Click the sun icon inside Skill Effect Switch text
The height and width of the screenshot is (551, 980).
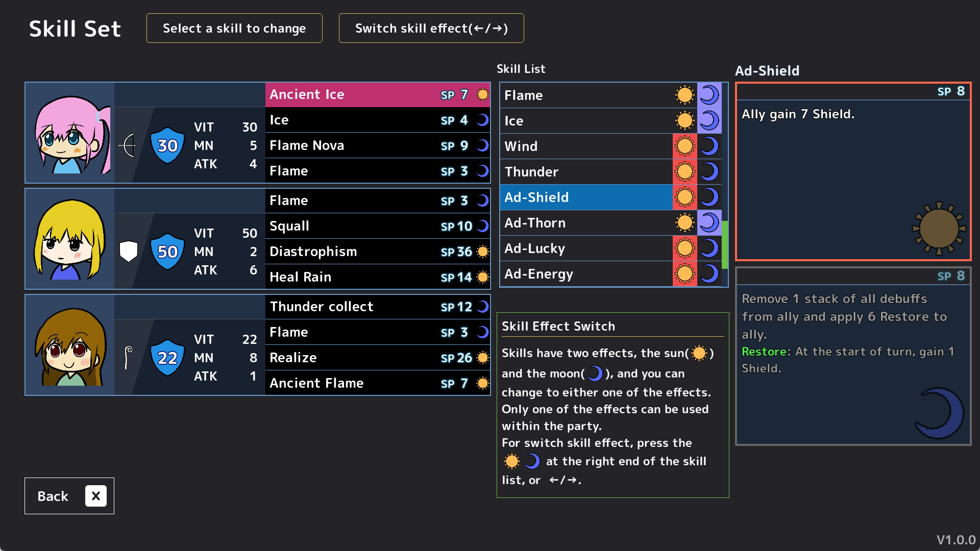pyautogui.click(x=699, y=354)
